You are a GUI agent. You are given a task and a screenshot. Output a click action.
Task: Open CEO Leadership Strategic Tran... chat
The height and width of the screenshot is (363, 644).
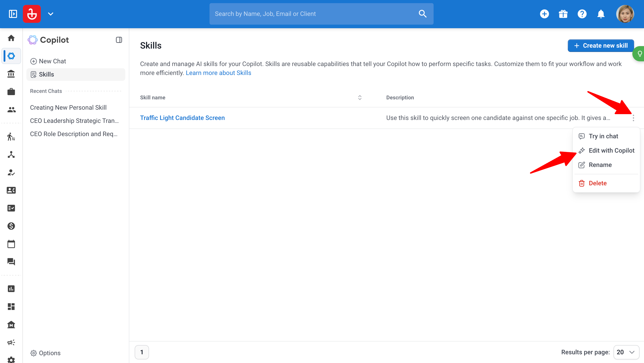(x=74, y=121)
